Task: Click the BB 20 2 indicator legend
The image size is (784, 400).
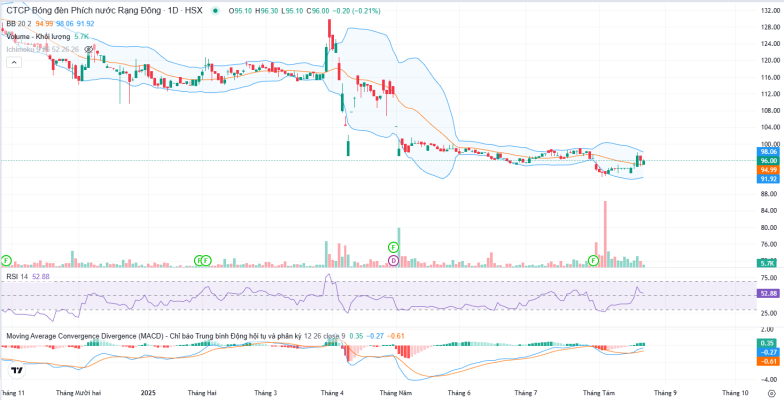Action: point(19,24)
